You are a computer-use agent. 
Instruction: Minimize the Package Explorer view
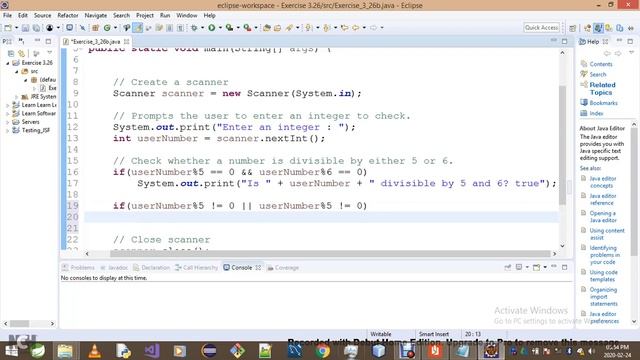38,41
